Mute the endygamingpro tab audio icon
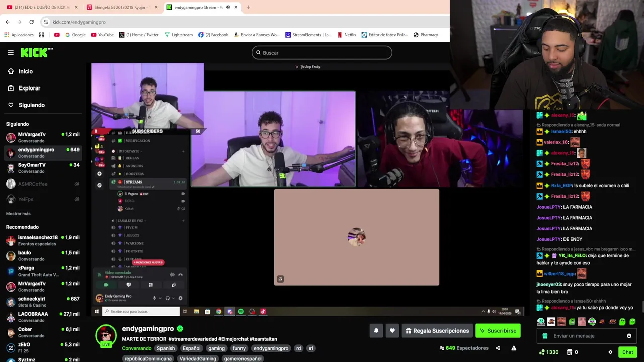The height and width of the screenshot is (362, 644). click(228, 7)
